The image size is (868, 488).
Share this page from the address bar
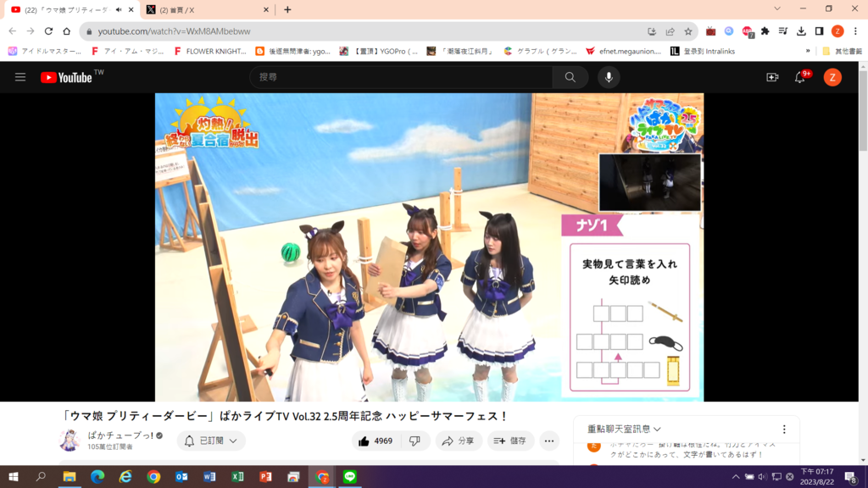coord(670,31)
